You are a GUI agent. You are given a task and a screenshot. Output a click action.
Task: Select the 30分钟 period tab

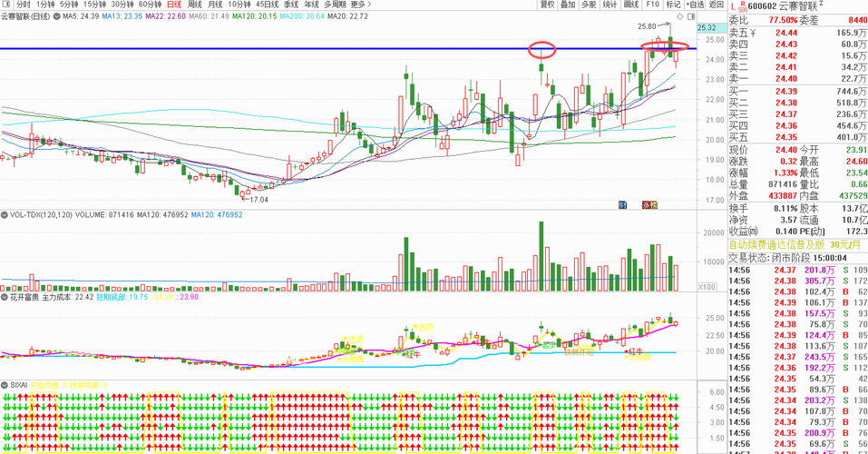[122, 5]
